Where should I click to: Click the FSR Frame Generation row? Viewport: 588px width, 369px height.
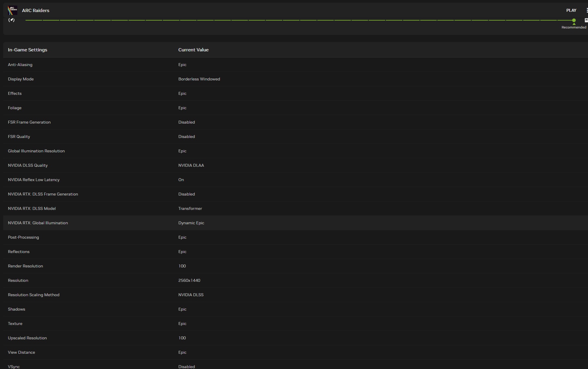click(29, 122)
